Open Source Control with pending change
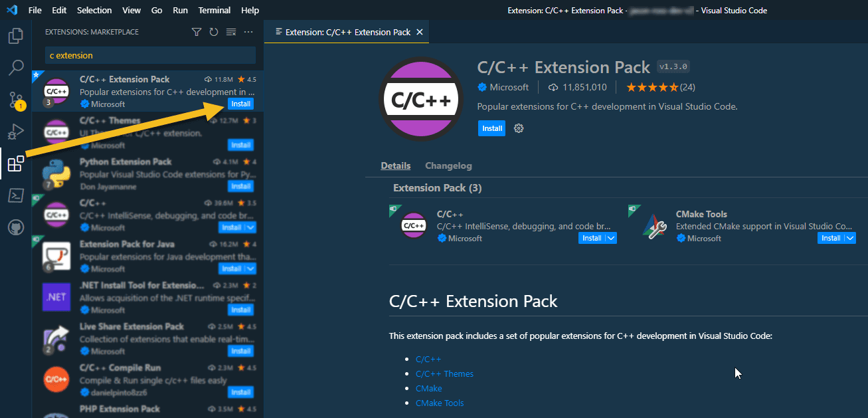 pos(15,99)
